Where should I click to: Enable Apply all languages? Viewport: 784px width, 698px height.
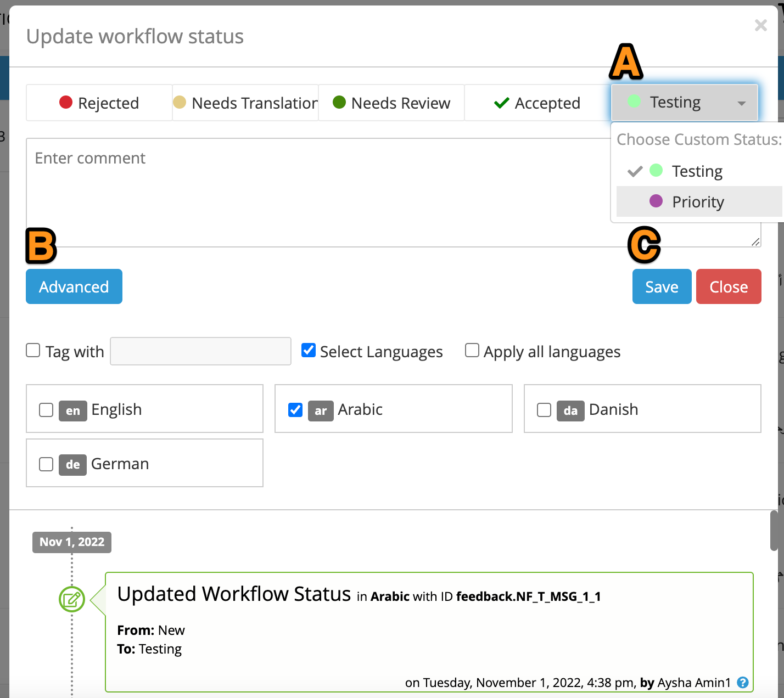[x=472, y=350]
